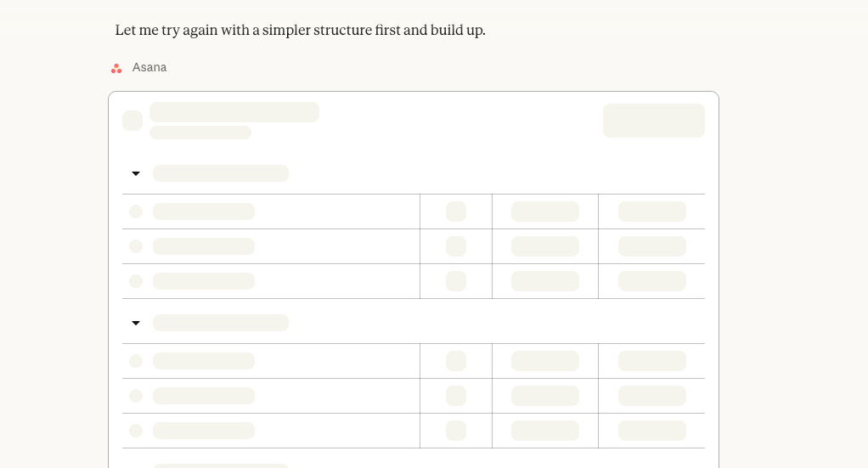Collapse the second task section arrow
This screenshot has height=468, width=868.
(136, 324)
